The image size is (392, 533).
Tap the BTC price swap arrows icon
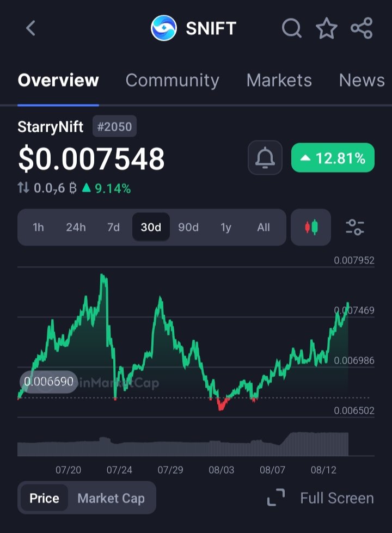coord(23,188)
